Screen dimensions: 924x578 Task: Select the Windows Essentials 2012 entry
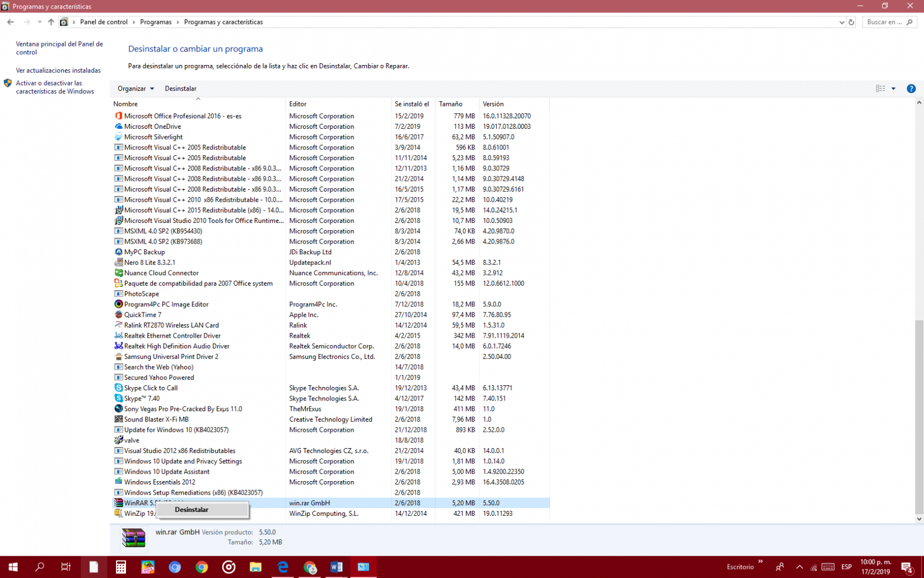[330, 482]
